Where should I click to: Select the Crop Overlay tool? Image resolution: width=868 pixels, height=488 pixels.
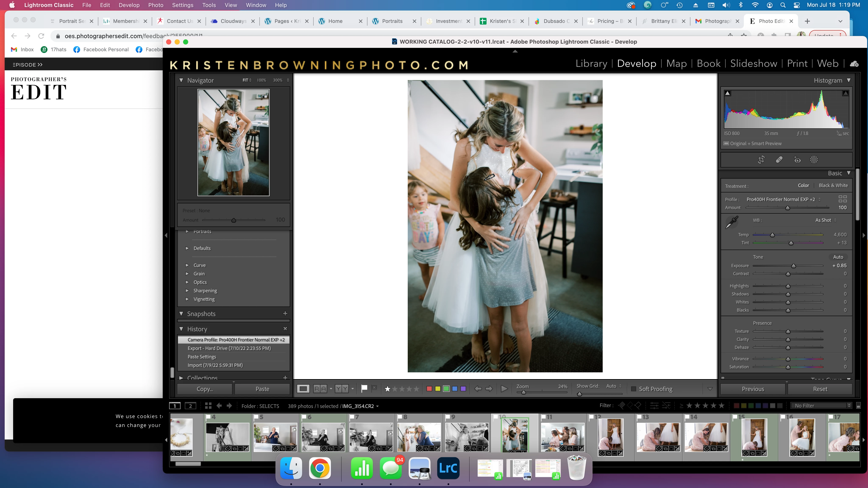[761, 160]
